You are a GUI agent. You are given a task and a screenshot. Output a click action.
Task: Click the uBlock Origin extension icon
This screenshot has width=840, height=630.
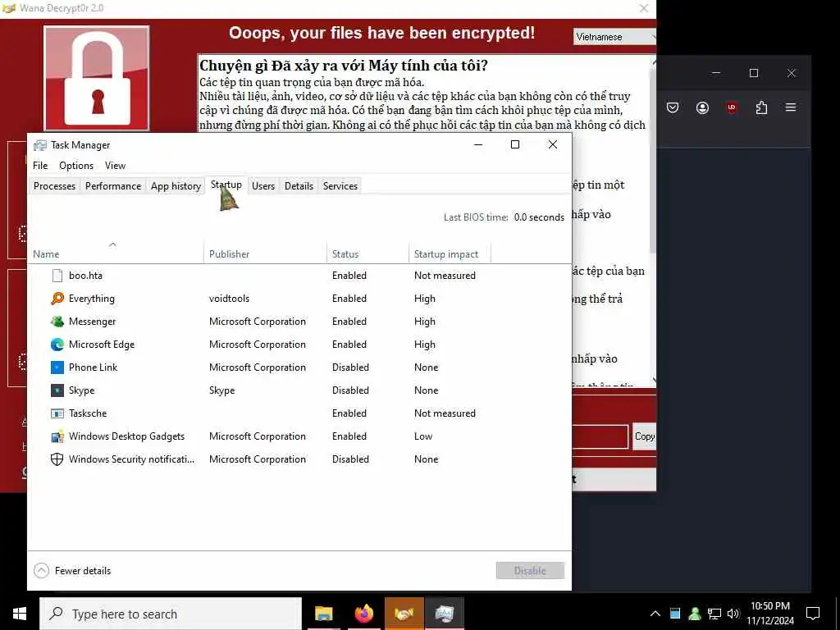pyautogui.click(x=732, y=107)
